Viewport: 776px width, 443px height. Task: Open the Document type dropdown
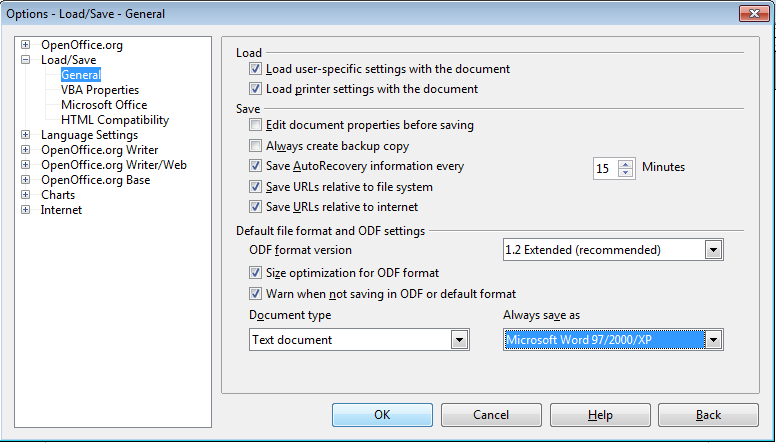point(459,340)
